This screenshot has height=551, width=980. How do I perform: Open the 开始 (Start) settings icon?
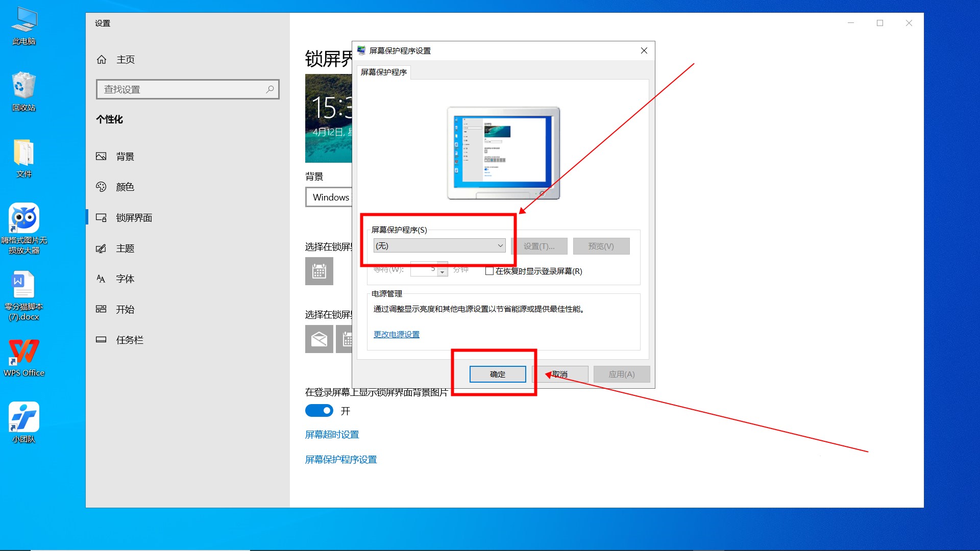(101, 309)
